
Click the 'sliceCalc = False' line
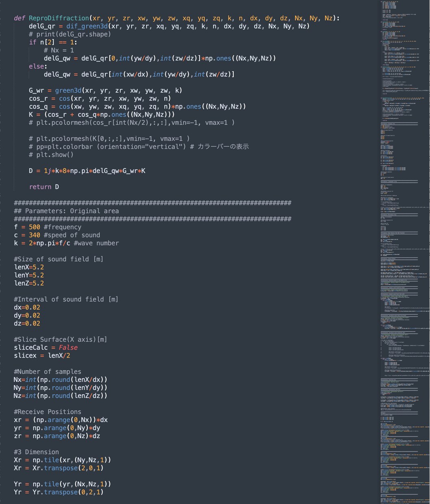click(46, 348)
